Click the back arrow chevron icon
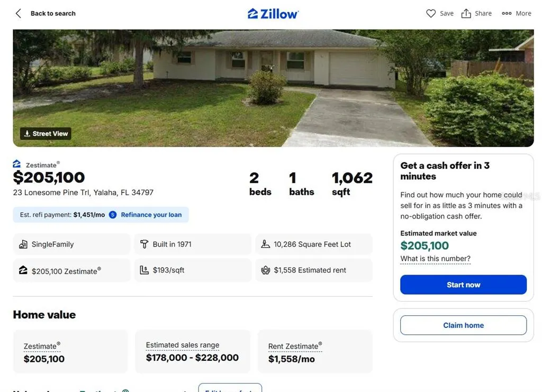Image resolution: width=542 pixels, height=392 pixels. point(19,13)
